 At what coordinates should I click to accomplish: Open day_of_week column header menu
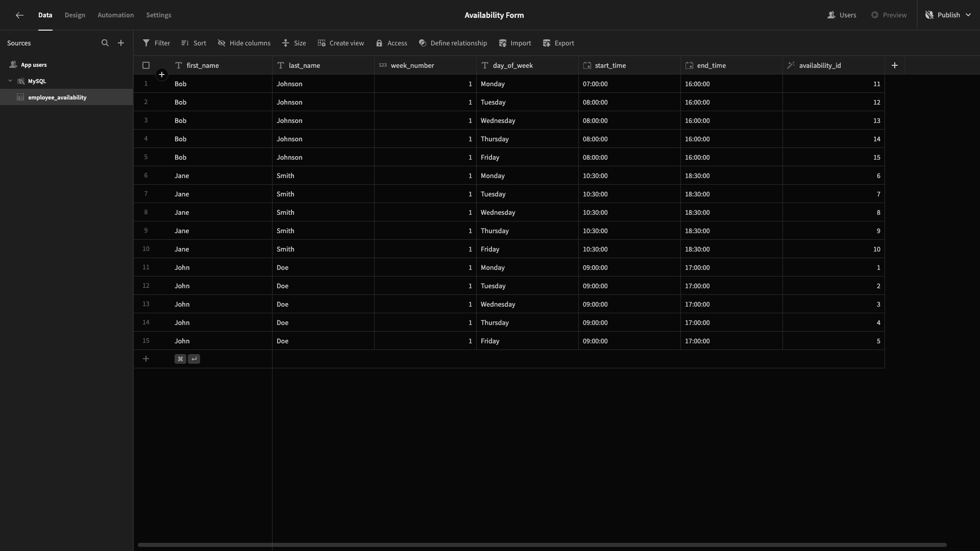527,65
